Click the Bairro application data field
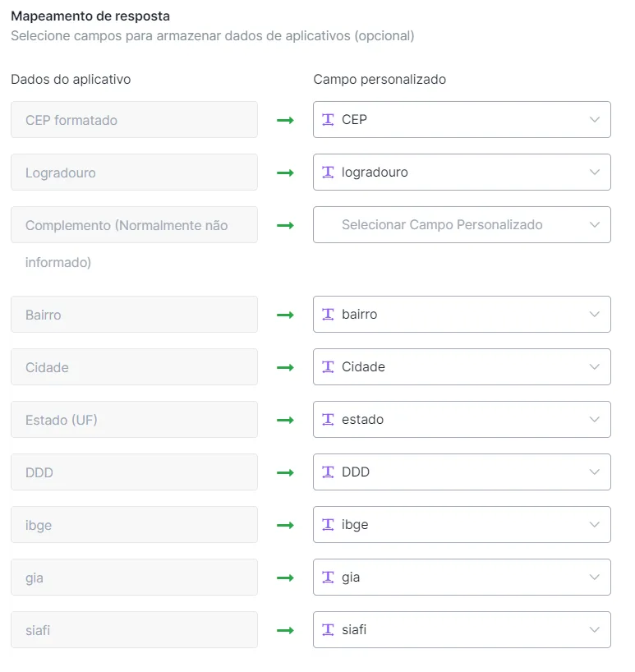 [134, 314]
